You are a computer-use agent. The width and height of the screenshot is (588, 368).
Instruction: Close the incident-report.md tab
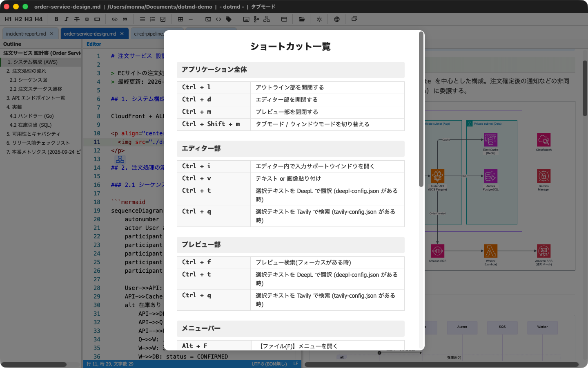(x=52, y=34)
